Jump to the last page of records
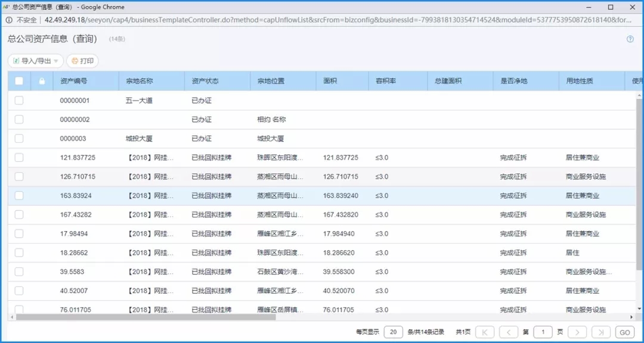The image size is (644, 343). [x=600, y=332]
